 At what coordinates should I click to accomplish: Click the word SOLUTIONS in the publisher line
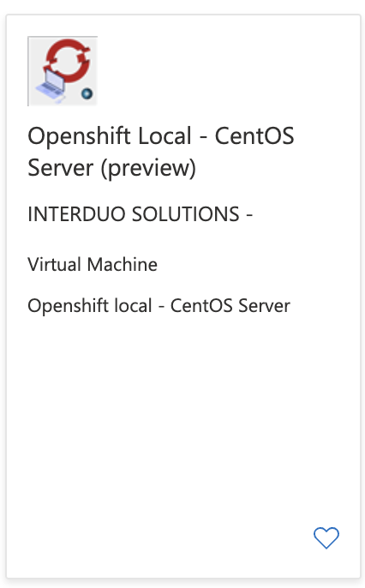pyautogui.click(x=185, y=214)
